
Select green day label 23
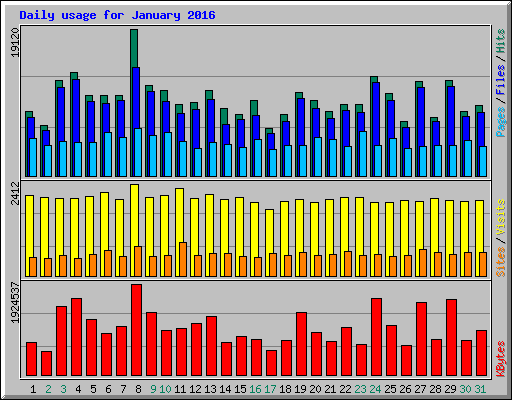click(x=360, y=389)
